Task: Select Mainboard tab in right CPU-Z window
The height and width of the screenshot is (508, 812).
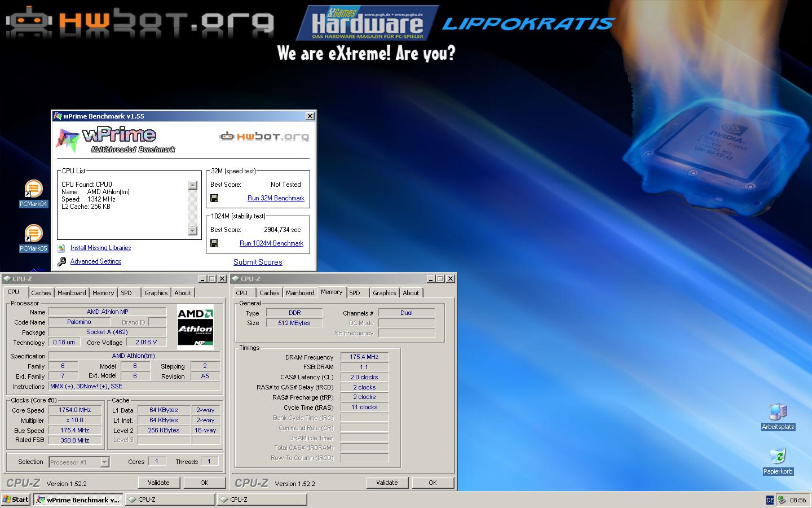Action: [x=300, y=293]
